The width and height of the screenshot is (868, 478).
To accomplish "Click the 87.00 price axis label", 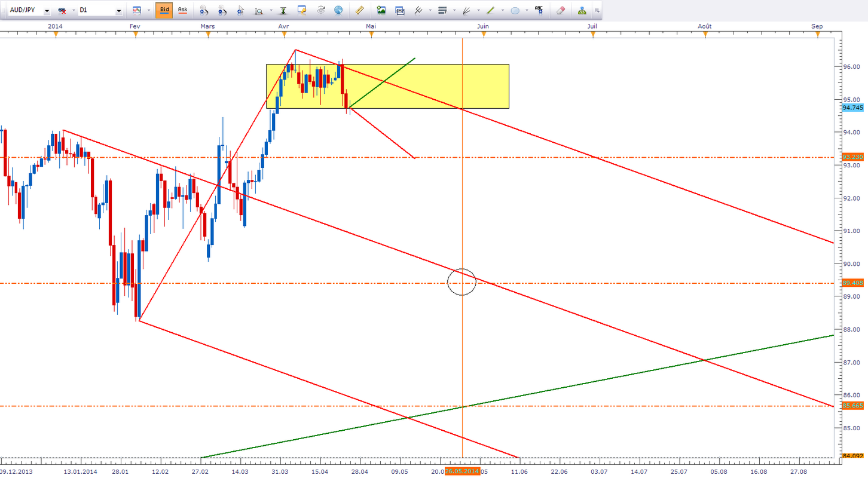I will (x=851, y=362).
